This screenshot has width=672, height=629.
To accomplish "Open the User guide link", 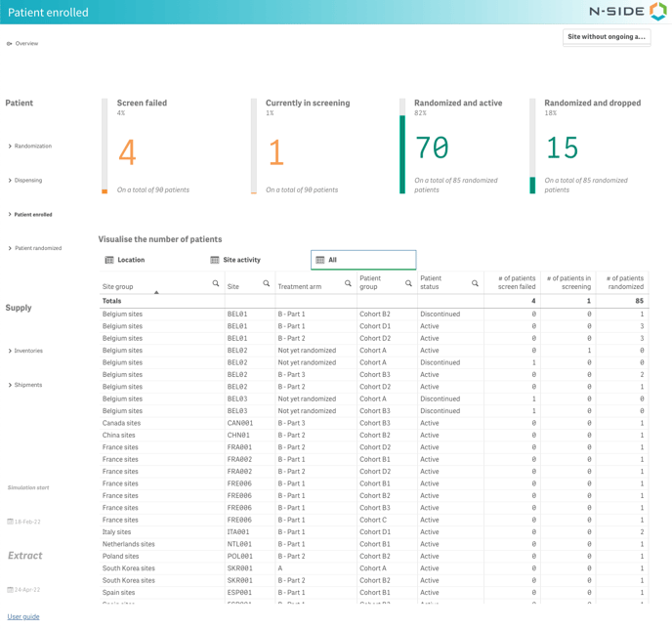I will (23, 616).
